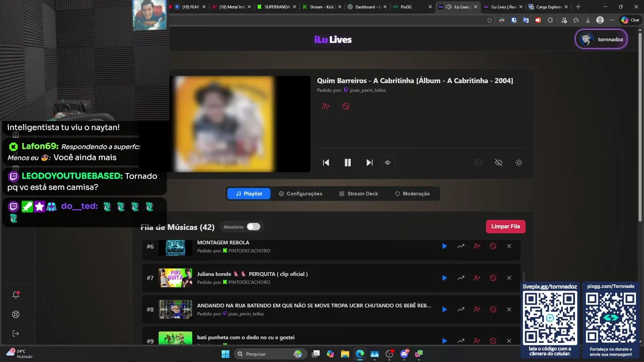Click requester name joao_perin_telles in player
This screenshot has height=362, width=644.
click(x=368, y=90)
